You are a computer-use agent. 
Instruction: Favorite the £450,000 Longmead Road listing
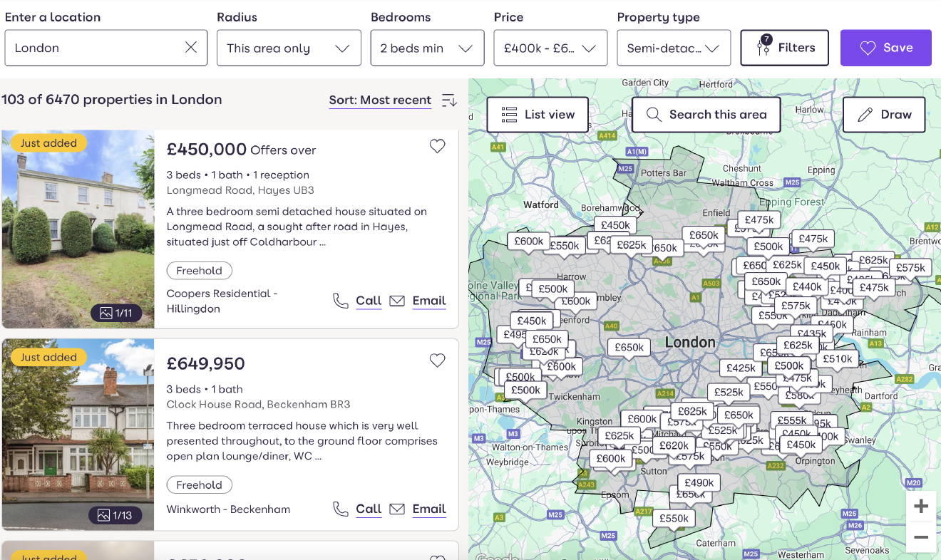pyautogui.click(x=437, y=146)
